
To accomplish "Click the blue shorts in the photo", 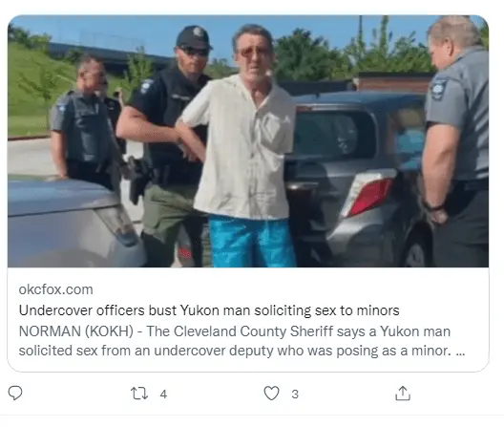I will pyautogui.click(x=252, y=242).
